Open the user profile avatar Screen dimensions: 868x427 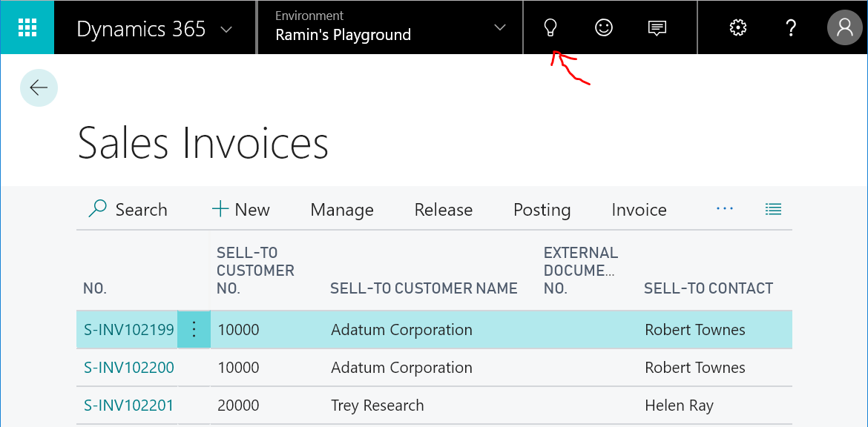[x=845, y=27]
